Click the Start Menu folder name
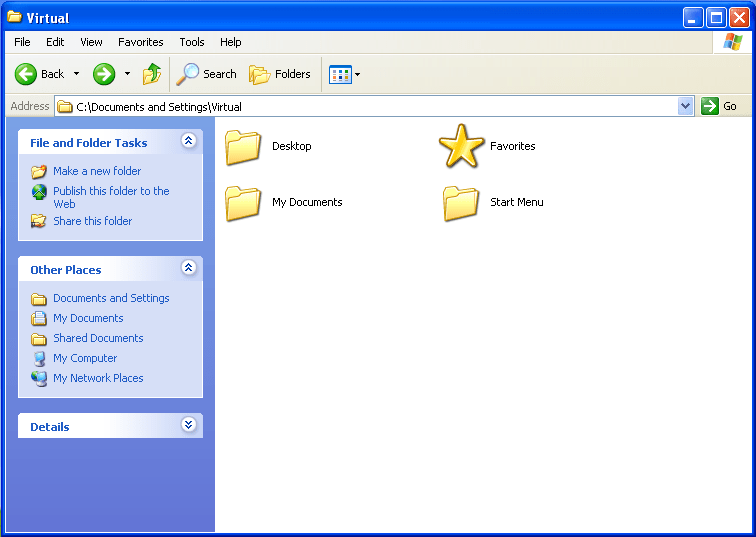 click(x=517, y=202)
